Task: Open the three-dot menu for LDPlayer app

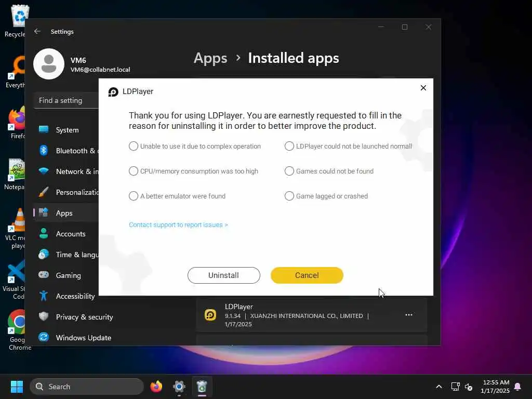Action: [409, 315]
